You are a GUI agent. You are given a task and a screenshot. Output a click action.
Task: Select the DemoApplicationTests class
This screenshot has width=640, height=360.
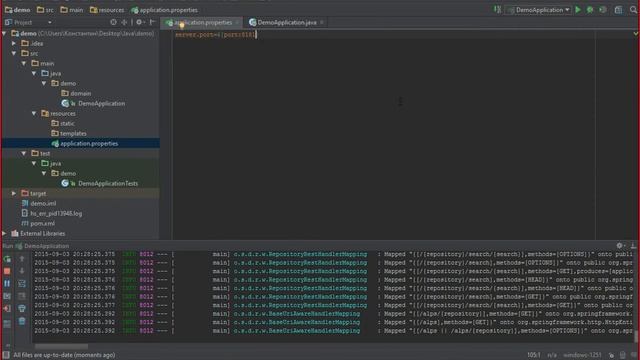pyautogui.click(x=100, y=184)
